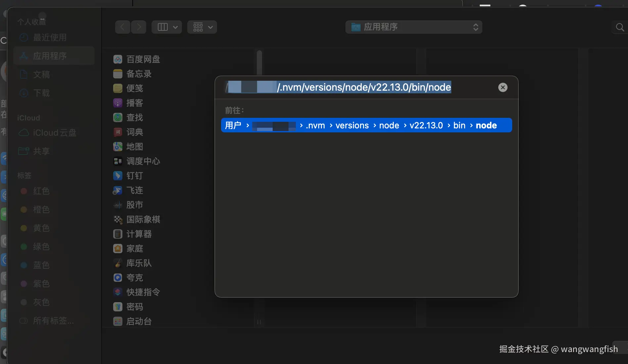Click the 百度网盘 app icon
The width and height of the screenshot is (628, 364).
tap(118, 59)
